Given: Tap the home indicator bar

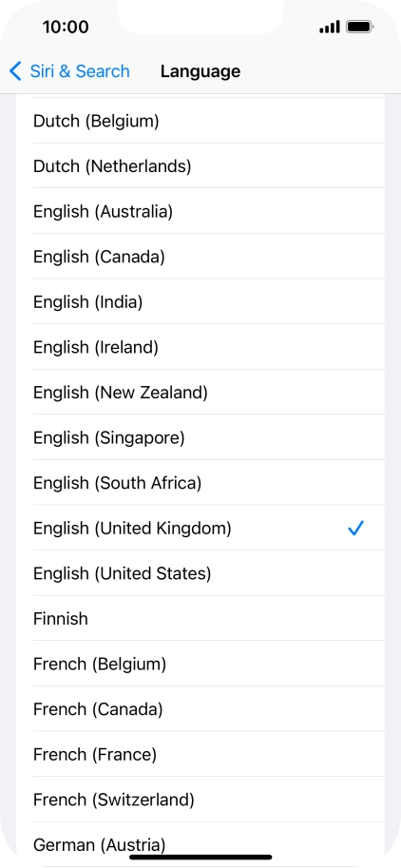Looking at the screenshot, I should click(x=200, y=857).
